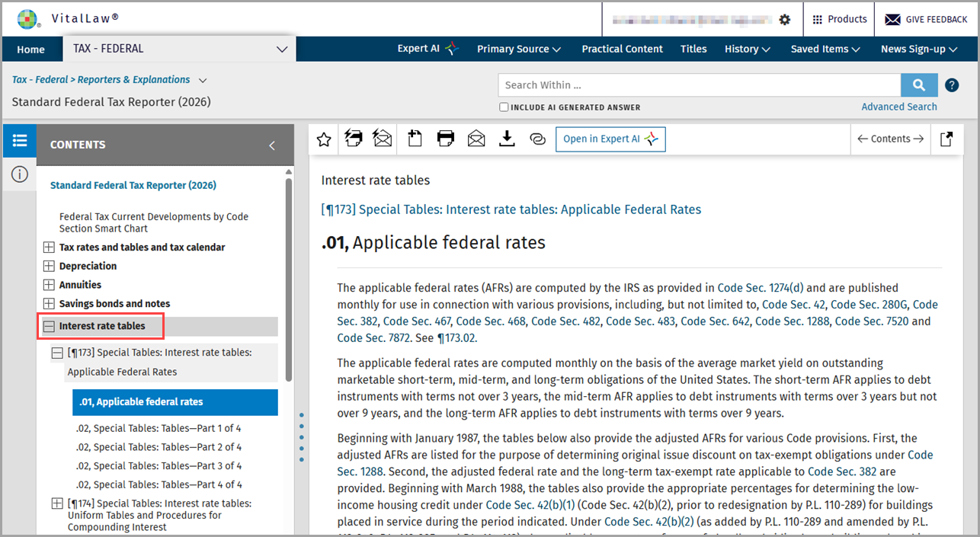Open the information sidebar icon
Screen dimensions: 980x537
20,174
